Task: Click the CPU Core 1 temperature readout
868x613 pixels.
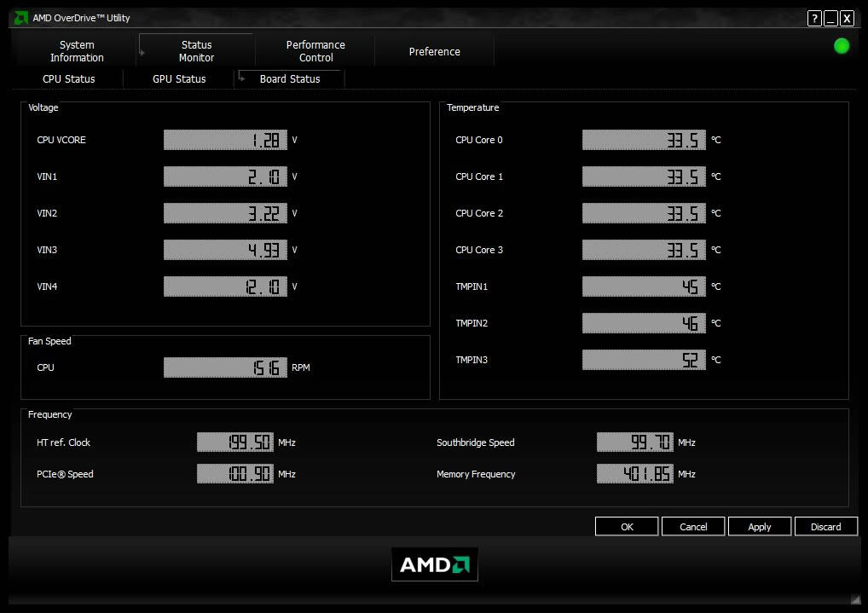Action: tap(644, 176)
